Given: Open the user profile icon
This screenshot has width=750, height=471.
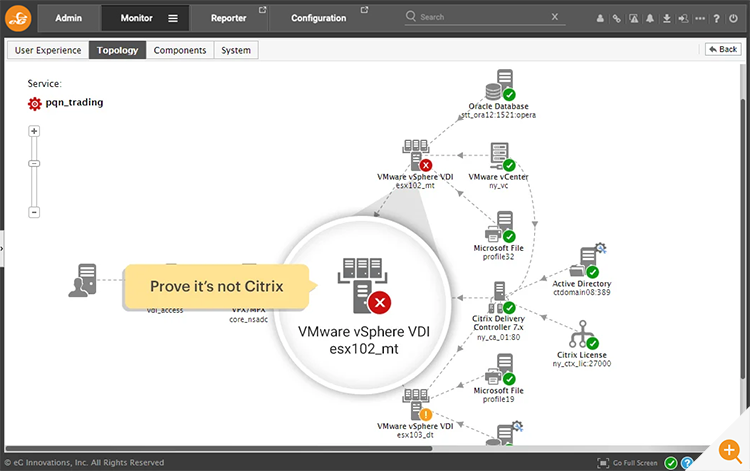Looking at the screenshot, I should [600, 19].
